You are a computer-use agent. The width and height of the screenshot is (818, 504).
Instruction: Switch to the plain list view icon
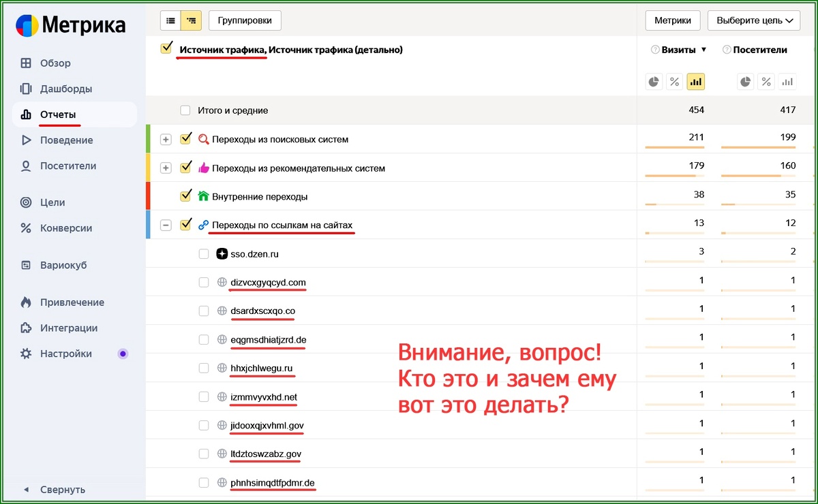point(170,20)
